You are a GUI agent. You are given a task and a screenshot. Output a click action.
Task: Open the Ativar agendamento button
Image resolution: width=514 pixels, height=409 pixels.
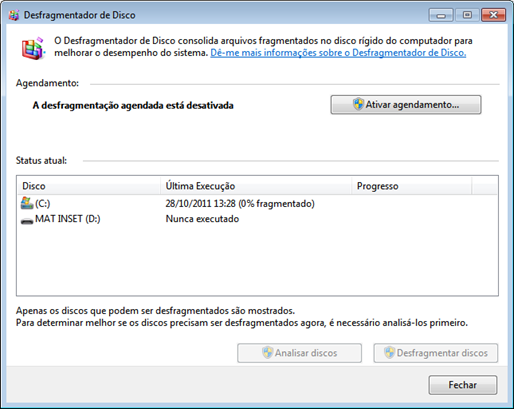[406, 105]
